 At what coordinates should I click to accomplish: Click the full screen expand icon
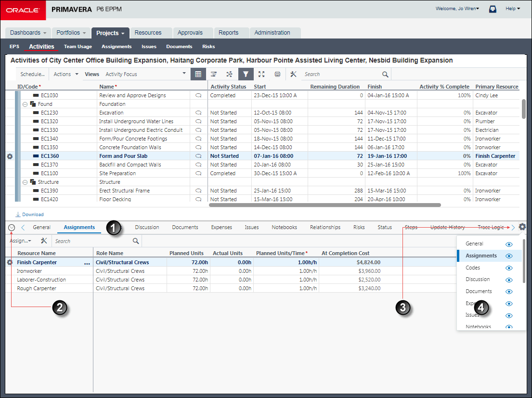pyautogui.click(x=261, y=74)
